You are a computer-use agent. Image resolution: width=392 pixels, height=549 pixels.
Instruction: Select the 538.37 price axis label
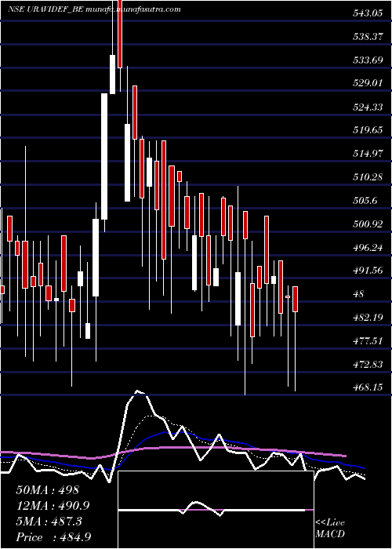(x=368, y=37)
